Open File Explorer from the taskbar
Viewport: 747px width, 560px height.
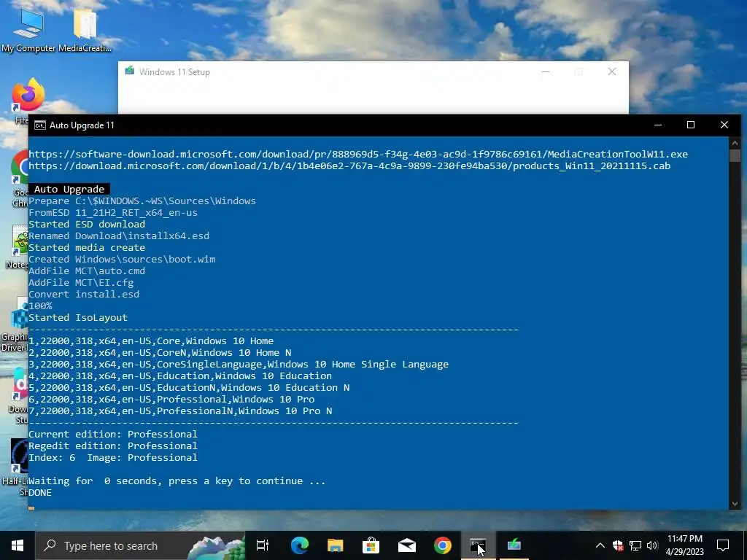coord(336,545)
